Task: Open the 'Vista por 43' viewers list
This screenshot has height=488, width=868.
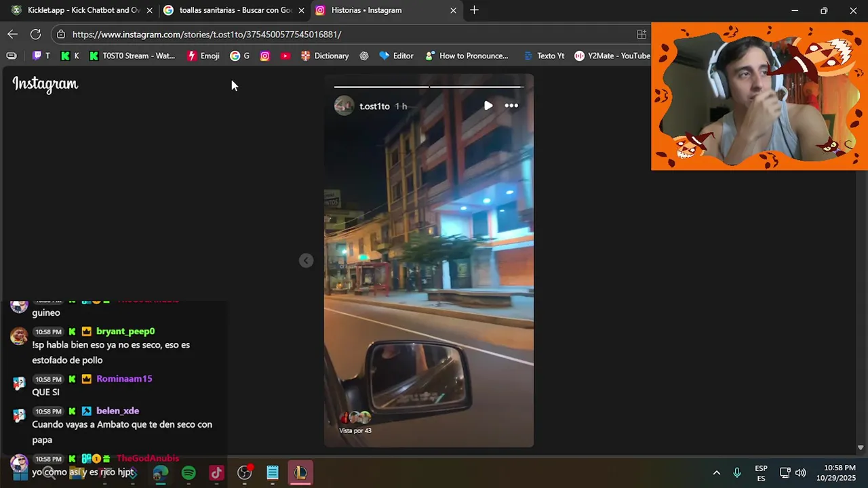Action: (355, 423)
